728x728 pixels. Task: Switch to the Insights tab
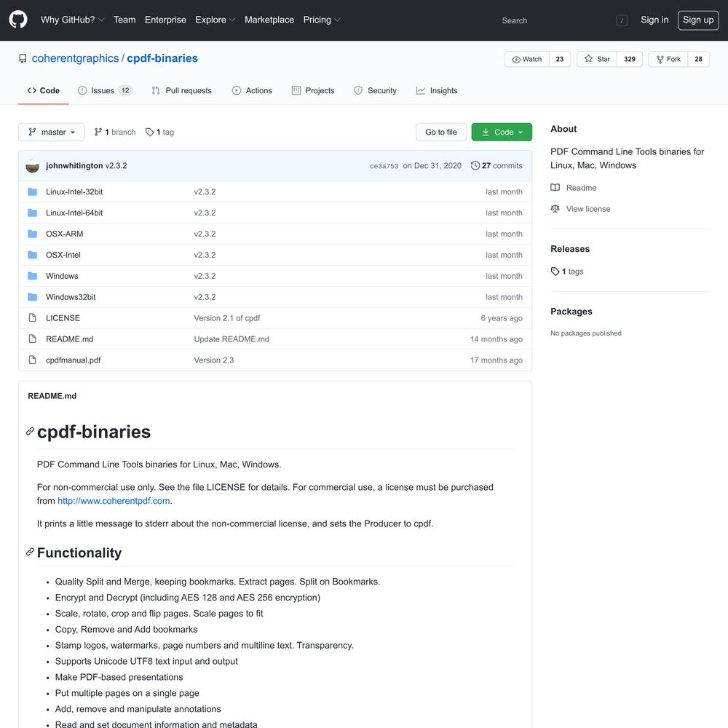pyautogui.click(x=437, y=90)
